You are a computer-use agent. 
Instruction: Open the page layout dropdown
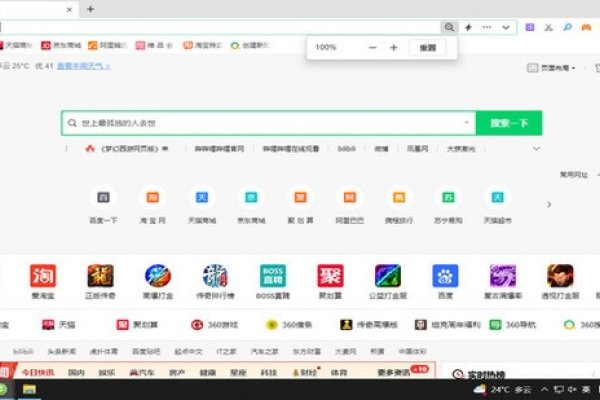tap(551, 68)
